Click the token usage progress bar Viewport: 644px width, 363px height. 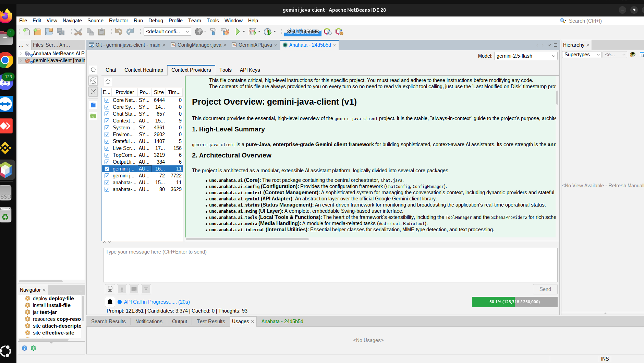click(x=514, y=302)
